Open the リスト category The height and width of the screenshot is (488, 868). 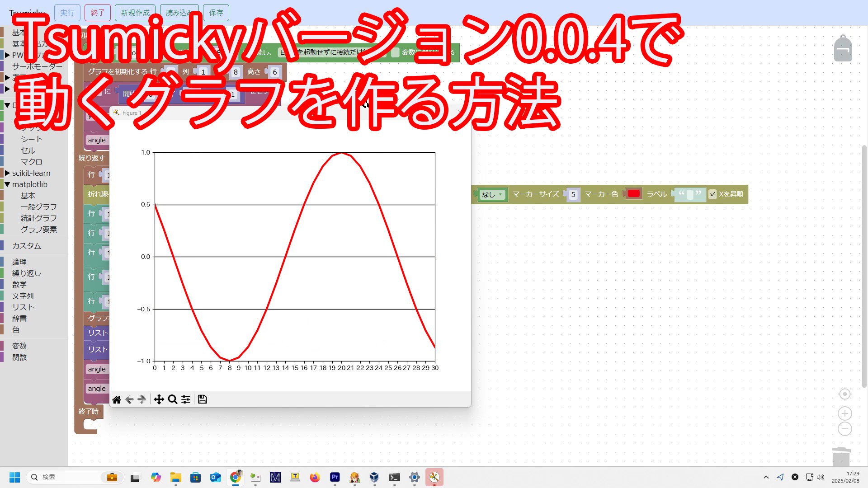[x=23, y=307]
